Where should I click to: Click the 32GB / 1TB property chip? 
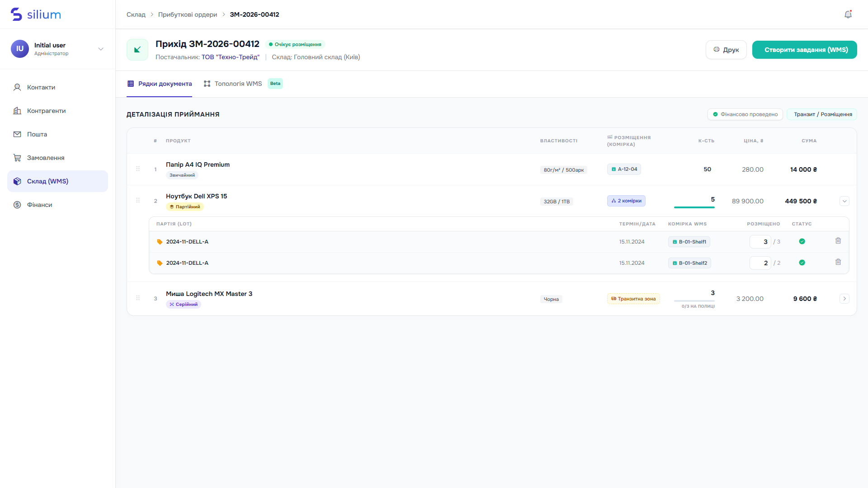coord(557,202)
